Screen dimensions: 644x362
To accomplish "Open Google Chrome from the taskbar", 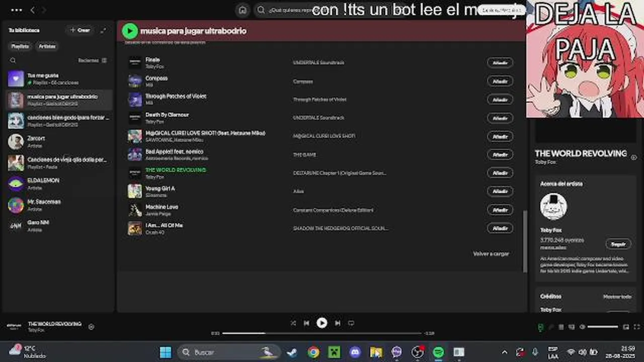I will 313,352.
